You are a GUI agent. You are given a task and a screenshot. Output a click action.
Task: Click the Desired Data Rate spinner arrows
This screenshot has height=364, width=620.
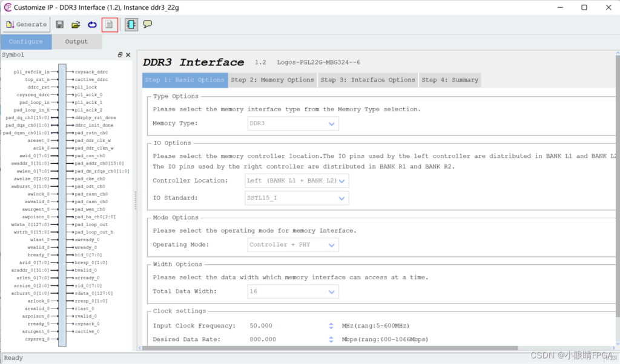tap(331, 340)
